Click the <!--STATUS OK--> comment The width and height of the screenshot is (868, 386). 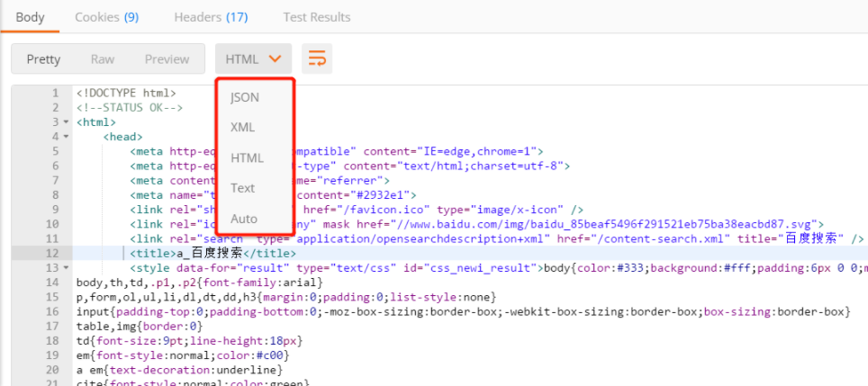(130, 107)
